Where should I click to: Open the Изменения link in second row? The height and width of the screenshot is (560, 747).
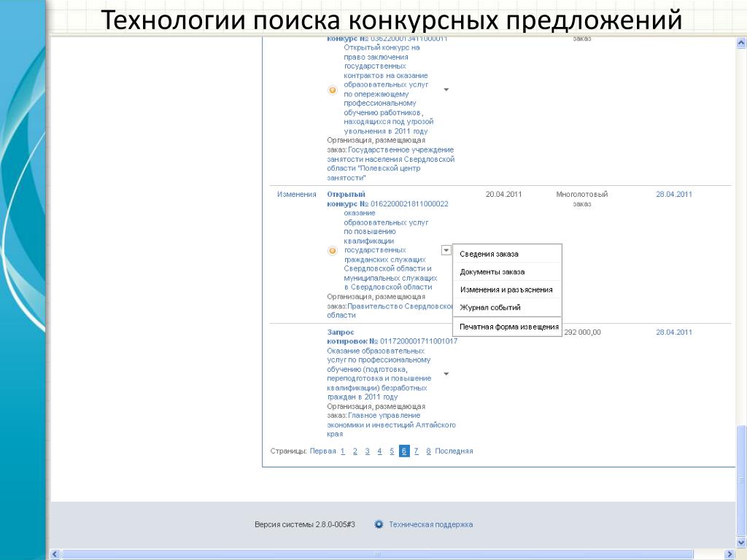tap(297, 194)
